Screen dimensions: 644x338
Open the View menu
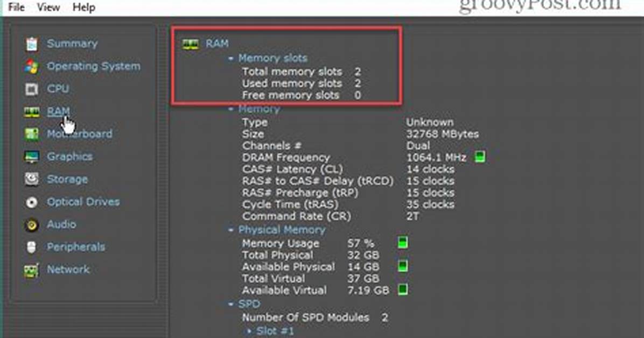click(x=48, y=8)
